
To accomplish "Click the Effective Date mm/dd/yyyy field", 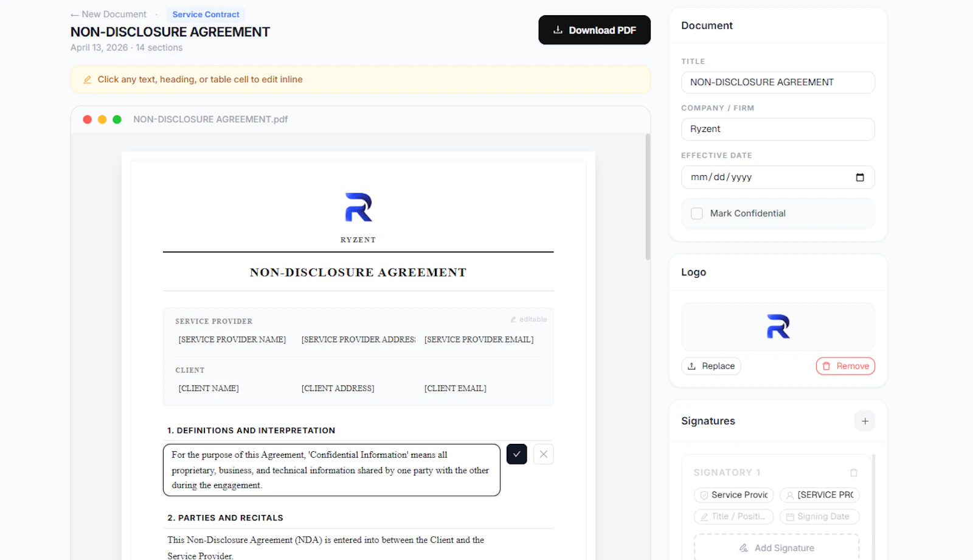I will pyautogui.click(x=778, y=177).
